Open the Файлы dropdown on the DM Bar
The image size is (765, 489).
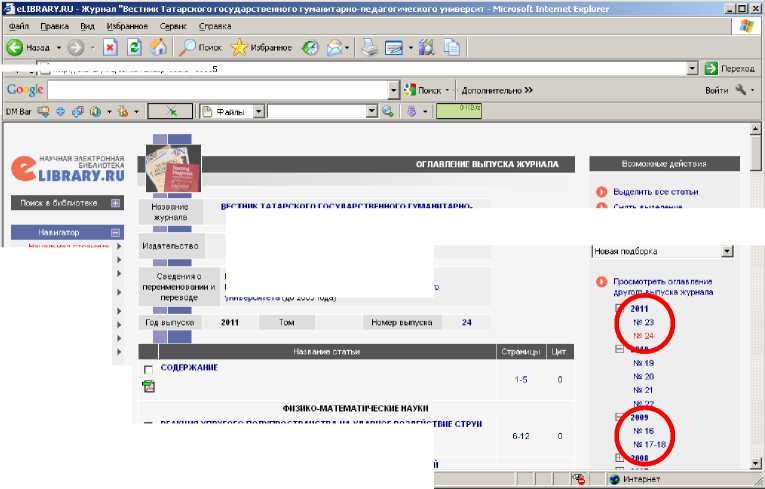click(259, 112)
